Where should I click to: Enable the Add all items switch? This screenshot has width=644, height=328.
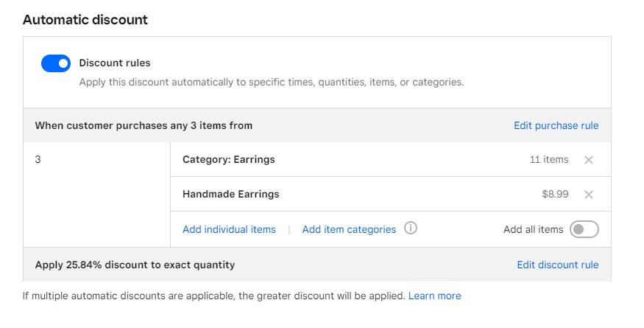click(x=584, y=229)
